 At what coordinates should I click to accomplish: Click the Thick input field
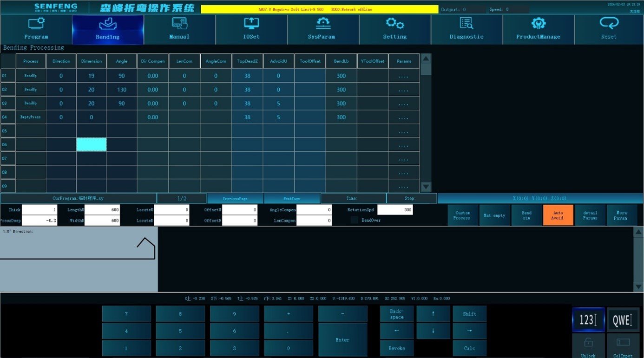coord(39,210)
